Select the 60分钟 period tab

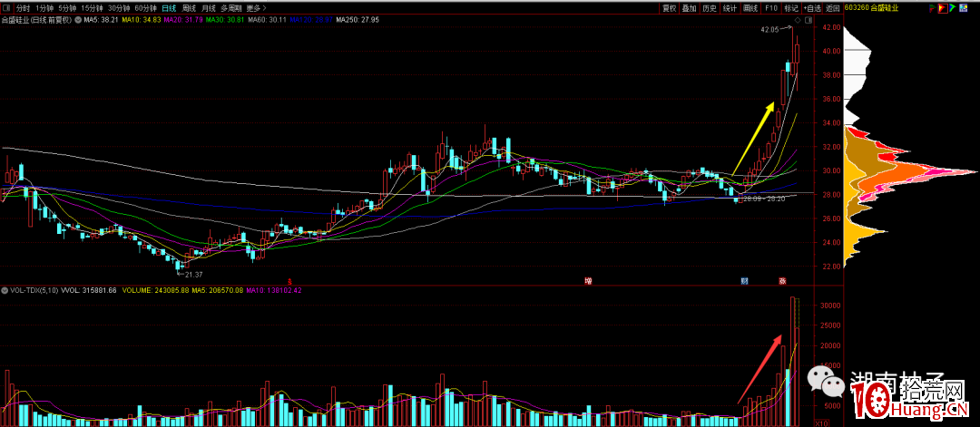click(x=145, y=8)
